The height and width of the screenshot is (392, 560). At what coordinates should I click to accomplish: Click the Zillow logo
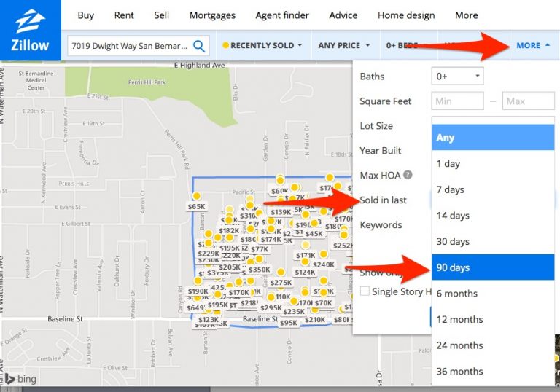coord(31,31)
